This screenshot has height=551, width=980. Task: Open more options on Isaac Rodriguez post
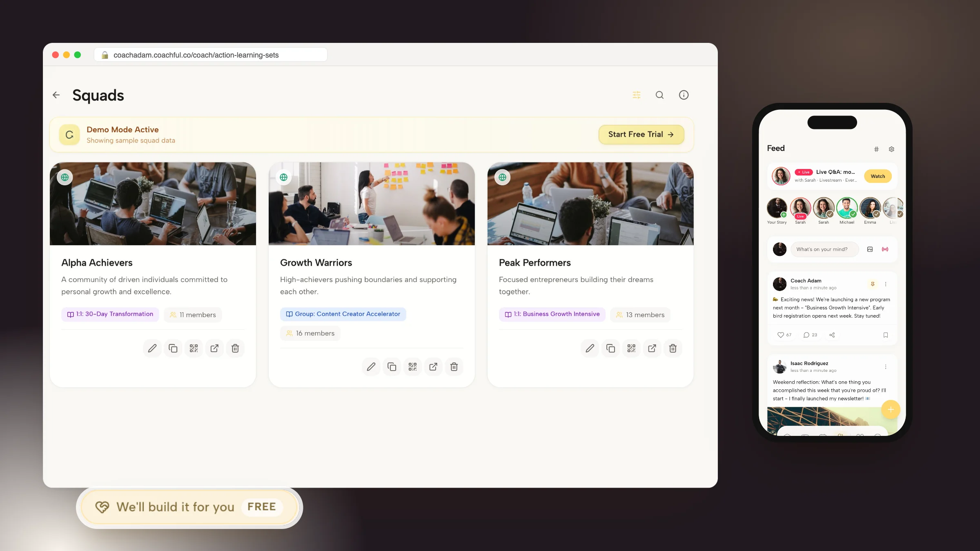[886, 367]
